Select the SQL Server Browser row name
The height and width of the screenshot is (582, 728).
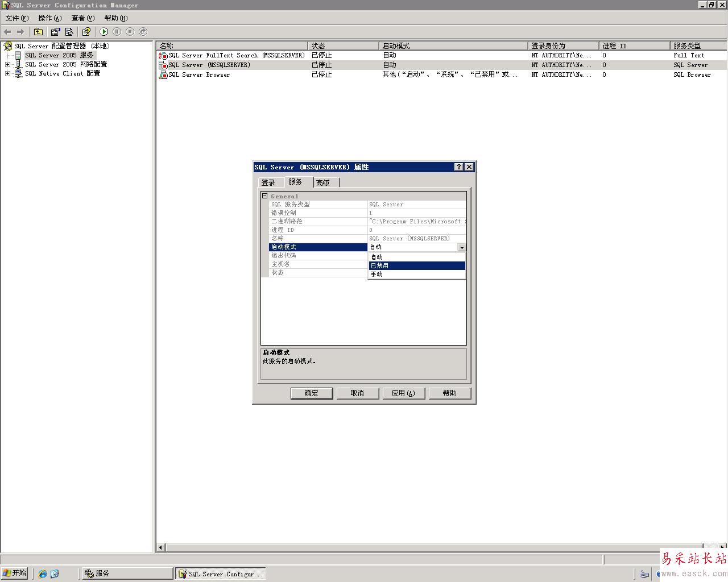(x=199, y=74)
